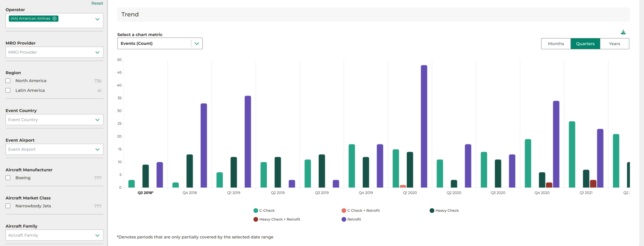Image resolution: width=644 pixels, height=246 pixels.
Task: Open the Event Country dropdown
Action: (54, 120)
